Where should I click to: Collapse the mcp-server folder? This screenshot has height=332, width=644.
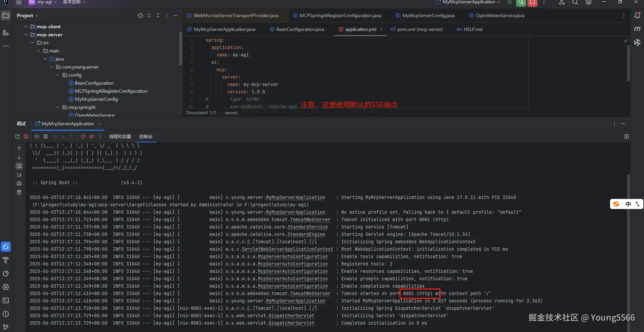(26, 35)
